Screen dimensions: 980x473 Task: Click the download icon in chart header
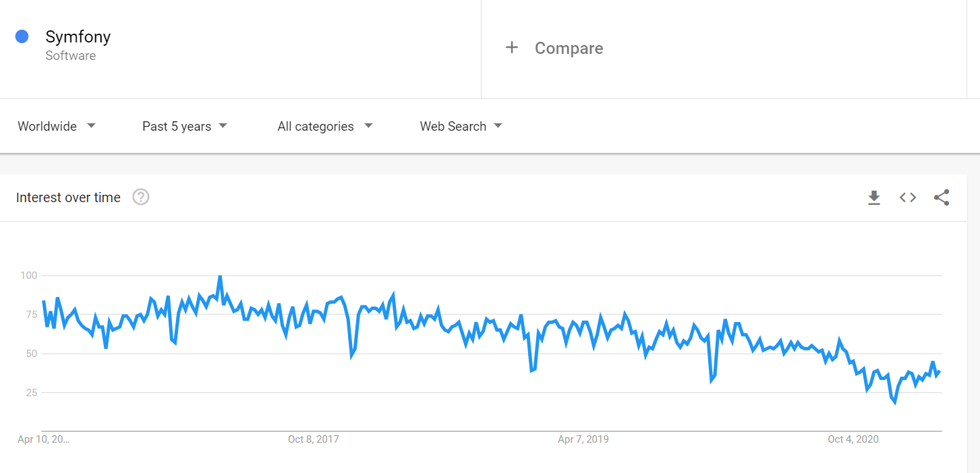874,197
